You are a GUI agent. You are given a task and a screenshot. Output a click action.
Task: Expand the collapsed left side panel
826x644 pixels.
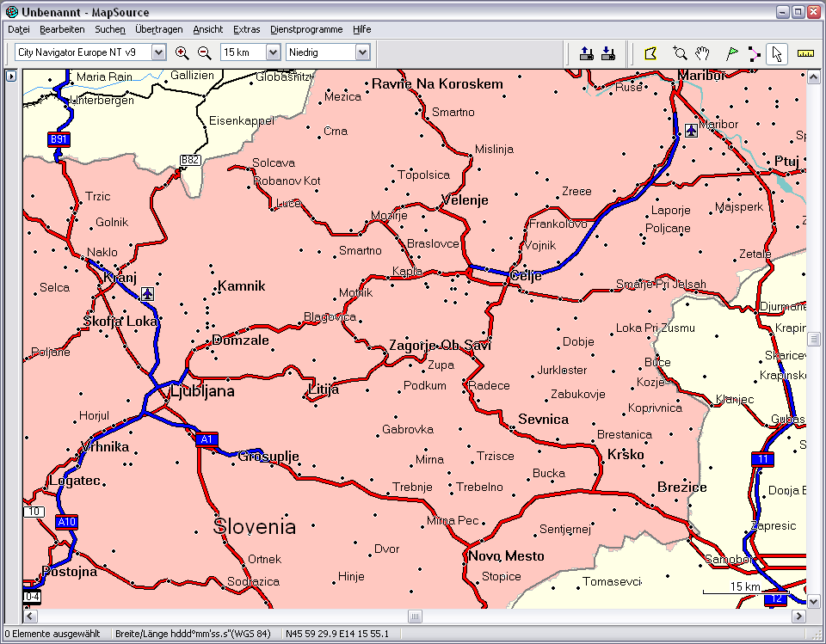point(11,77)
